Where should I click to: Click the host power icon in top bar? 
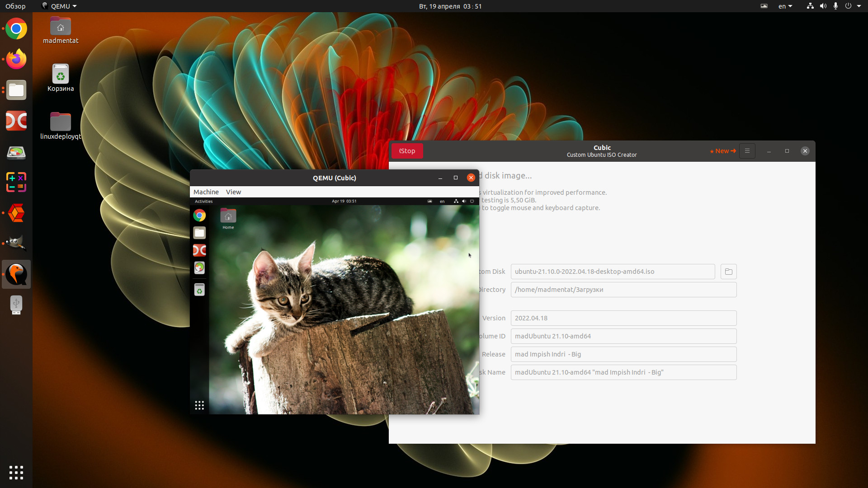pyautogui.click(x=848, y=6)
